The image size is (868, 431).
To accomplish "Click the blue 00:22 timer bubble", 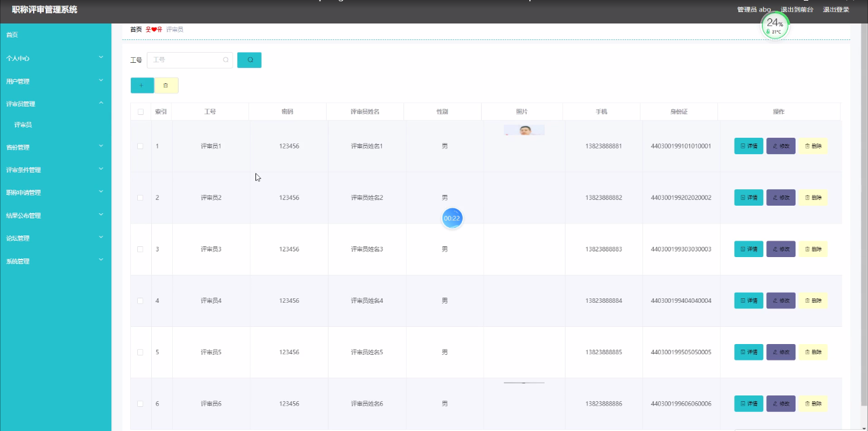I will (x=452, y=218).
